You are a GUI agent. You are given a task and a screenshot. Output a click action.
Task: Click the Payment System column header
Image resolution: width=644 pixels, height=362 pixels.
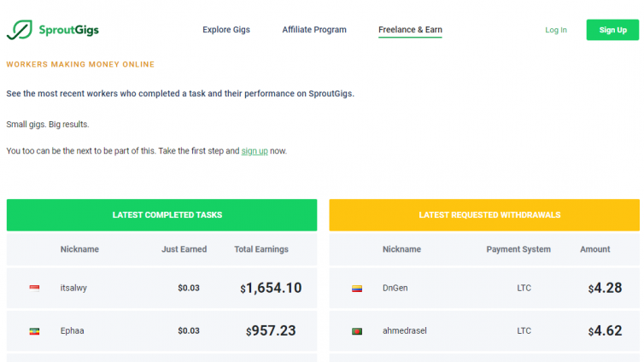coord(518,249)
